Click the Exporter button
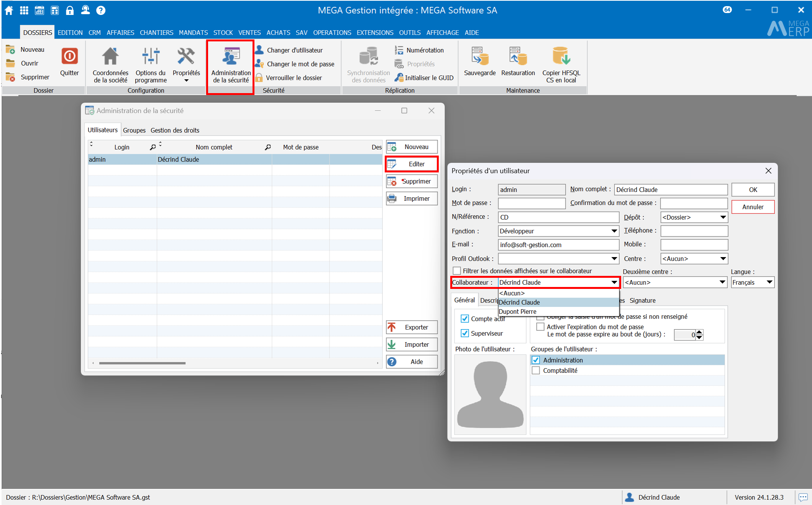This screenshot has width=812, height=505. coord(412,327)
